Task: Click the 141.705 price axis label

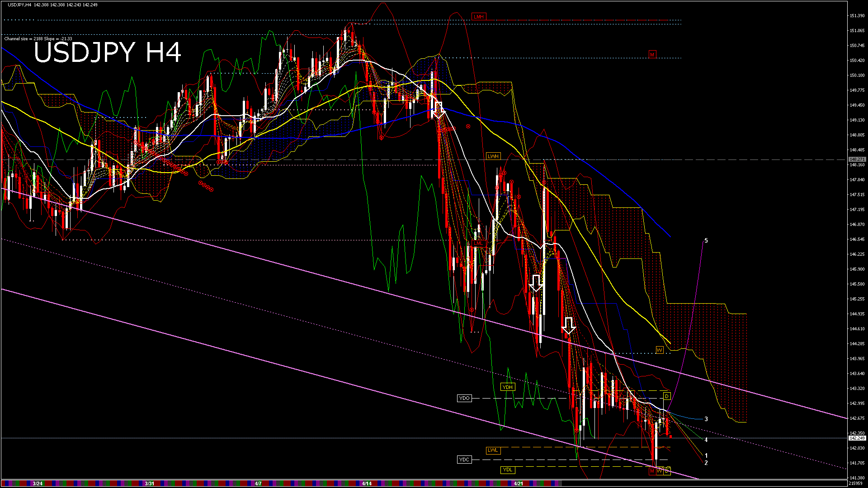Action: click(857, 463)
